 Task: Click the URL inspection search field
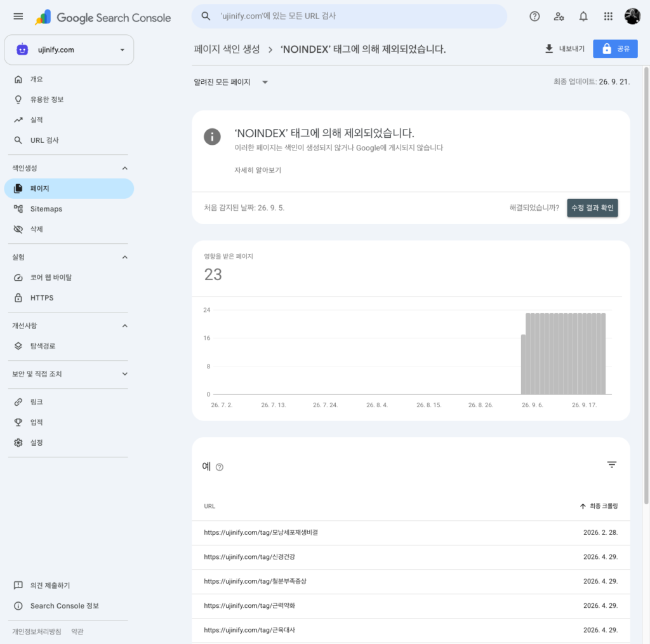[349, 16]
